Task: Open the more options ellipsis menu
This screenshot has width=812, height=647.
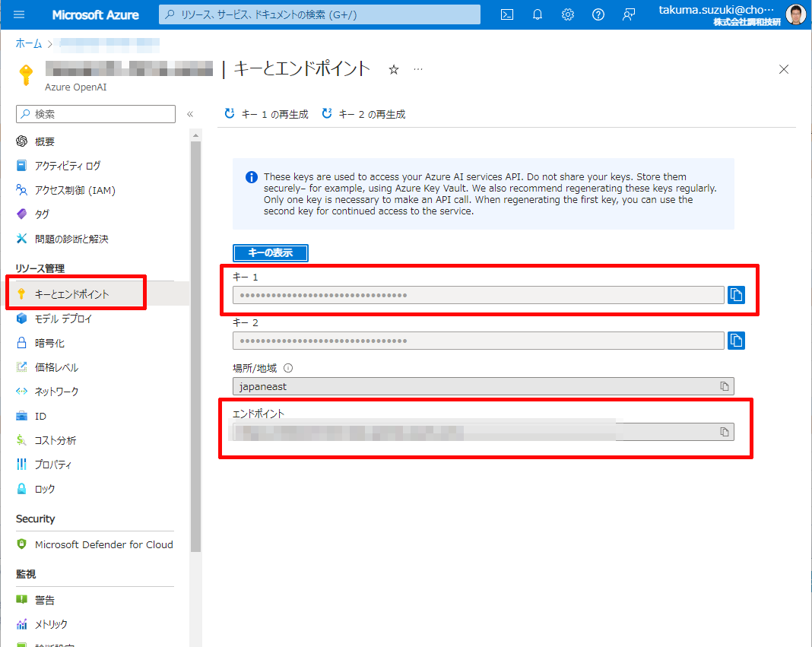Action: 418,69
